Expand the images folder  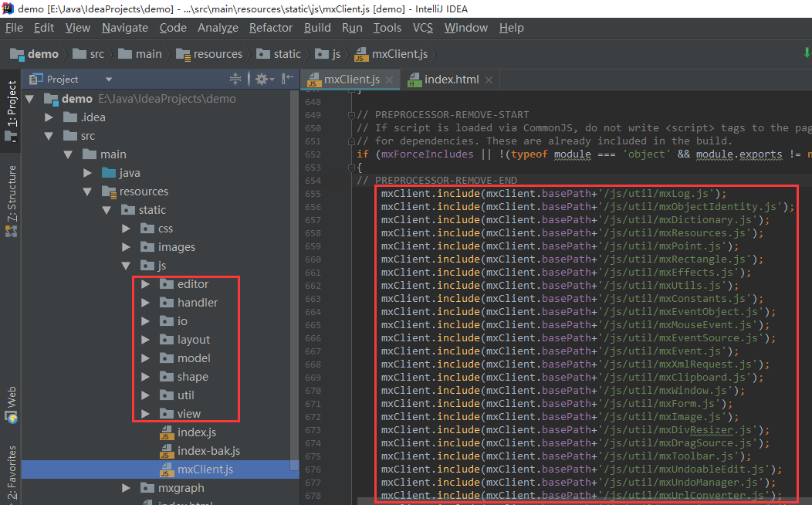point(126,247)
